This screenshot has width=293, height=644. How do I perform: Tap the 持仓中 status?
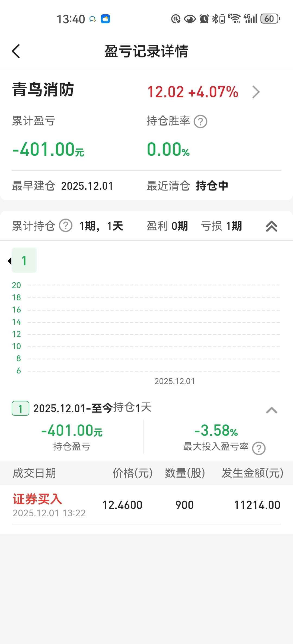coord(212,186)
